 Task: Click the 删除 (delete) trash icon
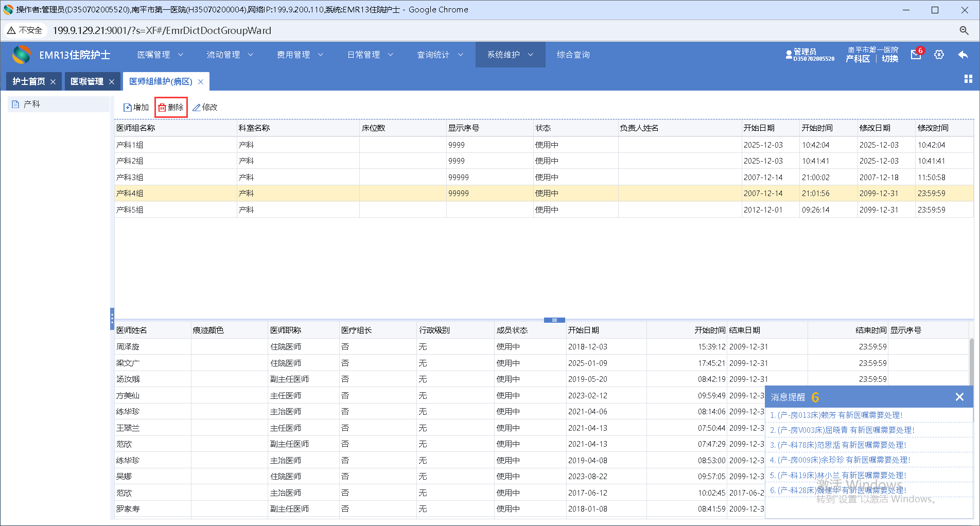[162, 108]
